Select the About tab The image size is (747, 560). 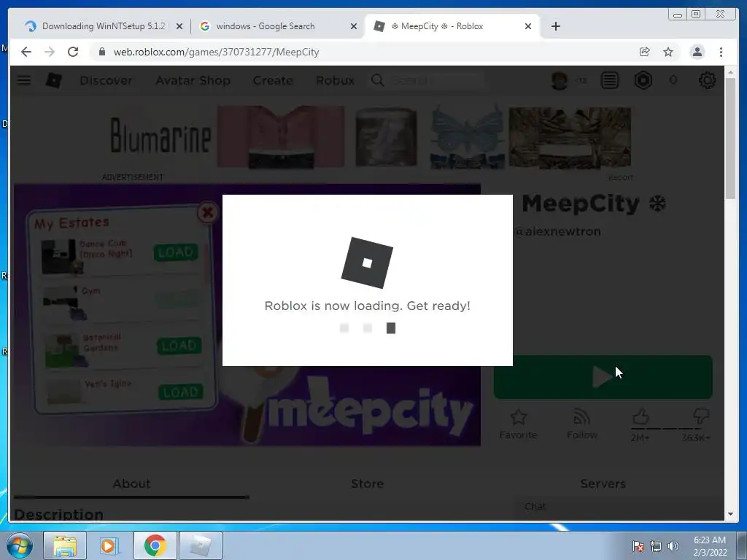click(131, 484)
